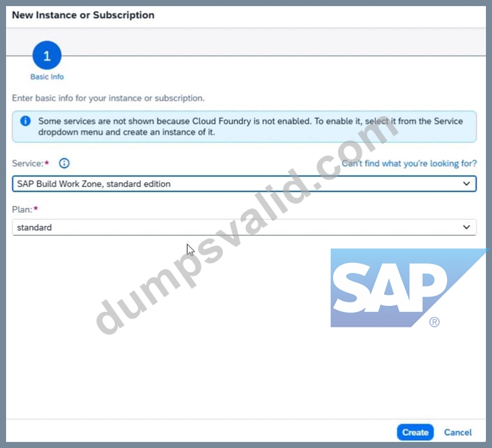Click the New Instance or Subscription title

[83, 15]
